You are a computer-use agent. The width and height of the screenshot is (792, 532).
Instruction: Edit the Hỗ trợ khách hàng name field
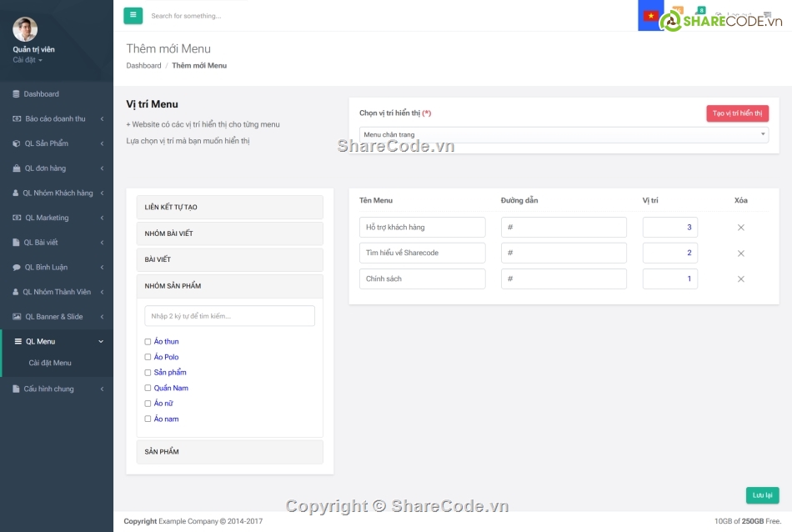(423, 228)
